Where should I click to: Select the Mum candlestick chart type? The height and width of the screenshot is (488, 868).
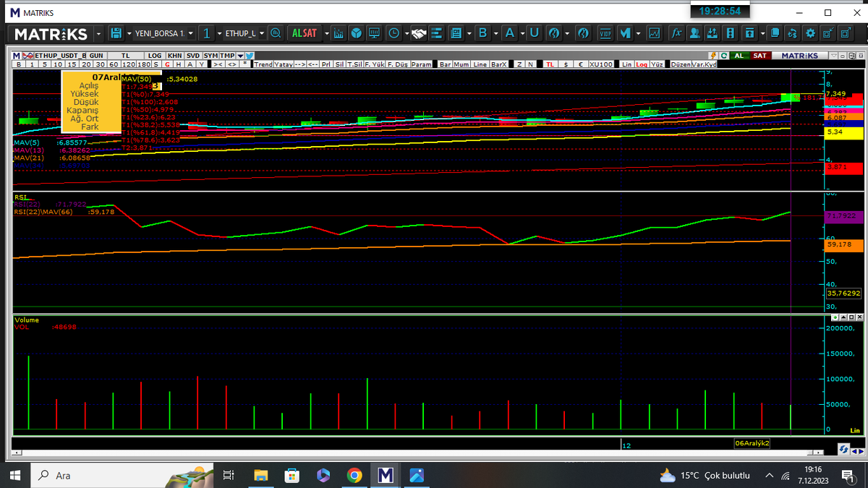tap(461, 64)
